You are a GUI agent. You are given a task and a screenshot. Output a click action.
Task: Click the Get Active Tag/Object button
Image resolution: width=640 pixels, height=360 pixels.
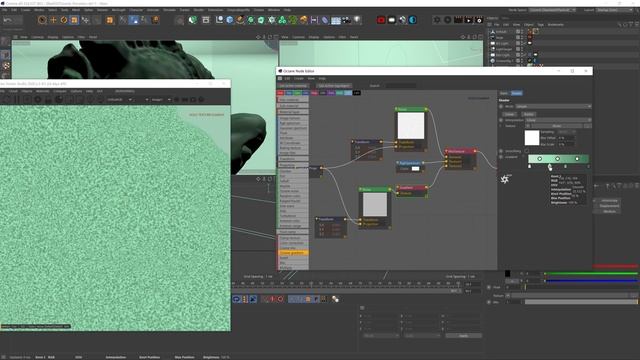pyautogui.click(x=334, y=86)
